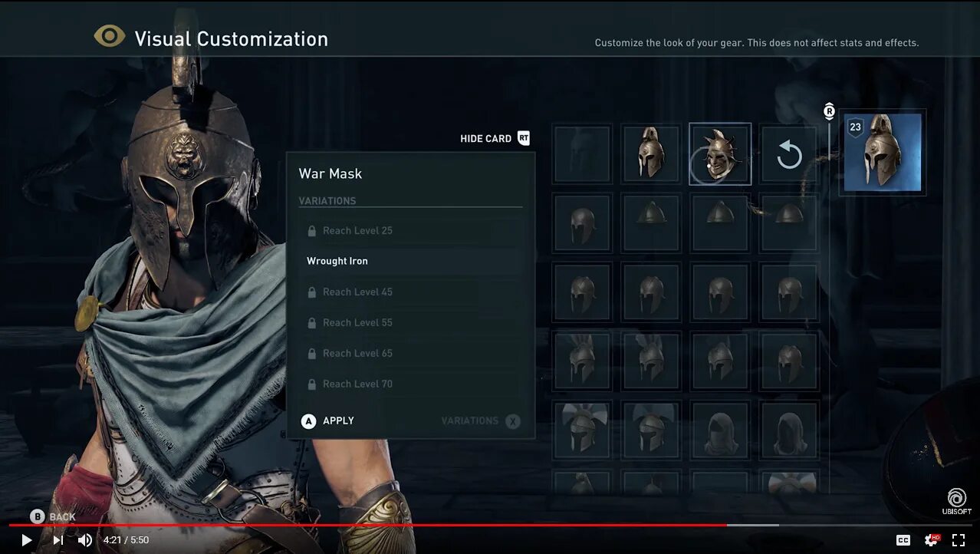The image size is (980, 554).
Task: Select the second plumed helmet in fifth row
Action: coord(651,430)
